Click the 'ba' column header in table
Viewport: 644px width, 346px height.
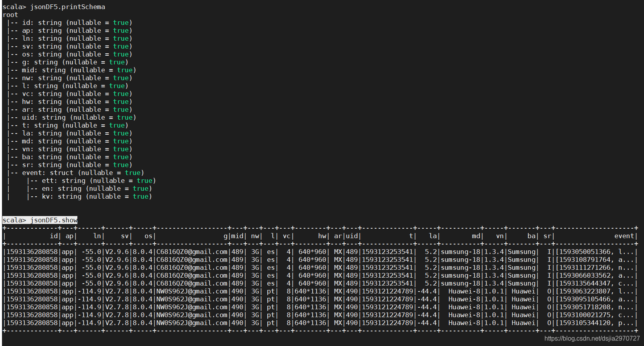(x=531, y=236)
